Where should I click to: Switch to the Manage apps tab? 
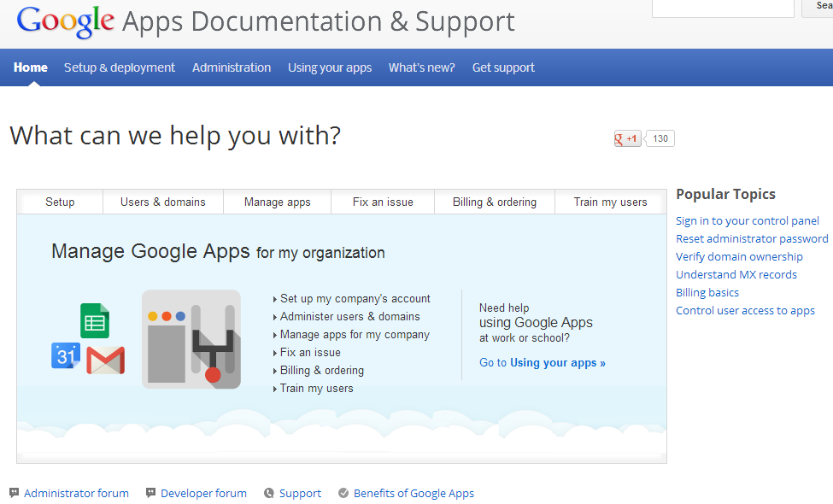pyautogui.click(x=278, y=202)
